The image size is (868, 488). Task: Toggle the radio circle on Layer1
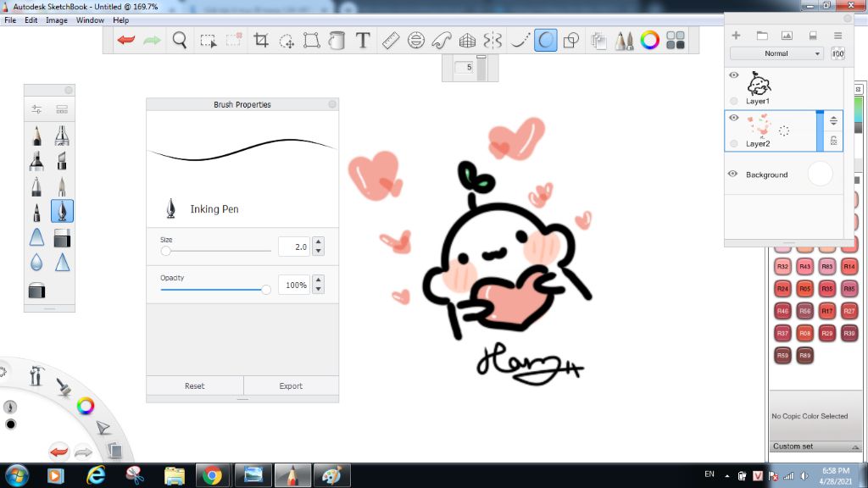coord(733,101)
